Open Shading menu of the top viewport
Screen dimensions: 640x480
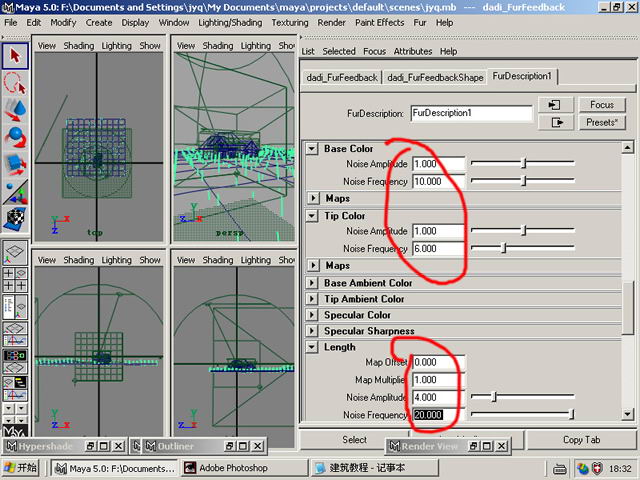79,46
